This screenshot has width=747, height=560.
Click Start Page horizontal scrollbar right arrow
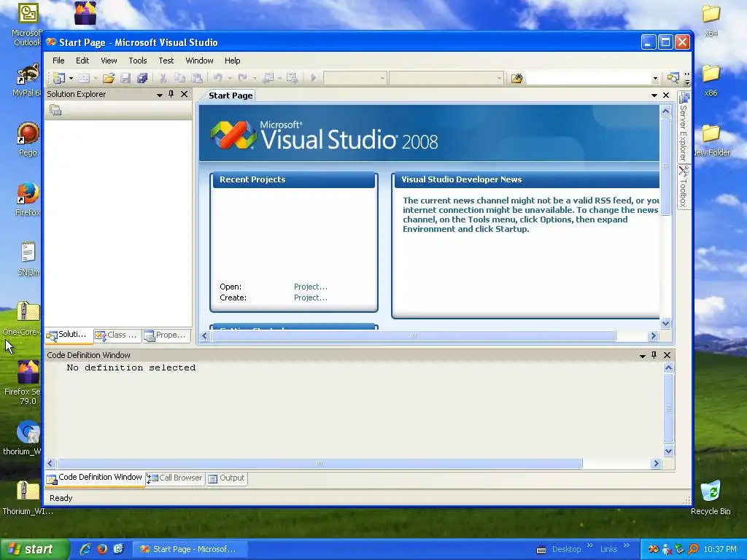click(x=653, y=335)
